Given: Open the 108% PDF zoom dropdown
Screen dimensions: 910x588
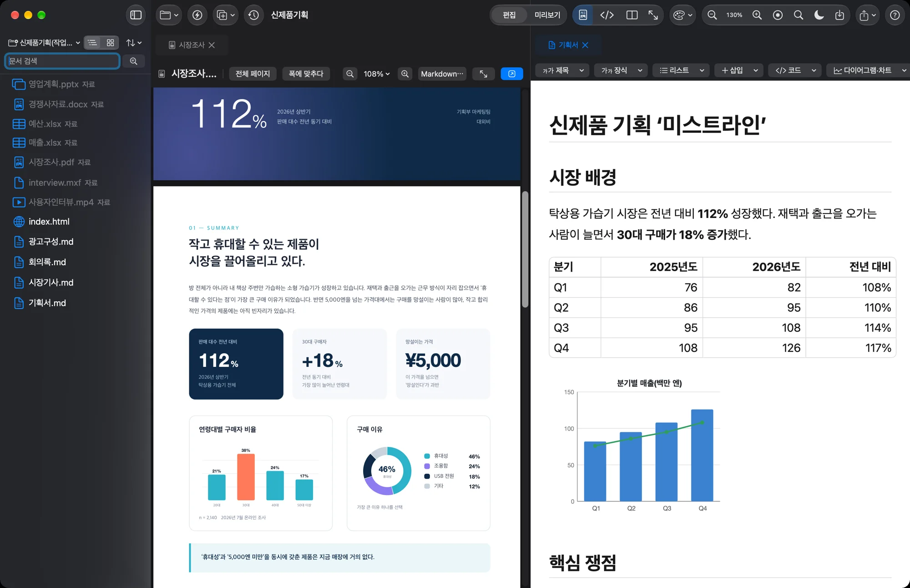Looking at the screenshot, I should click(x=377, y=74).
